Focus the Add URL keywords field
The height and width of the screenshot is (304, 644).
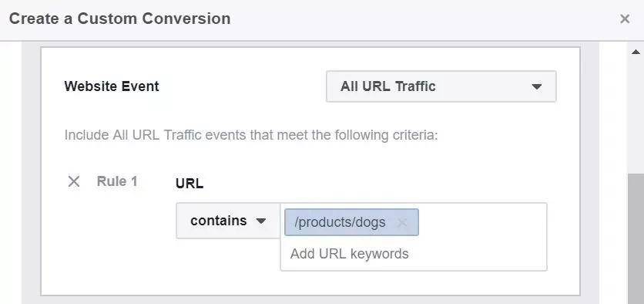coord(413,254)
